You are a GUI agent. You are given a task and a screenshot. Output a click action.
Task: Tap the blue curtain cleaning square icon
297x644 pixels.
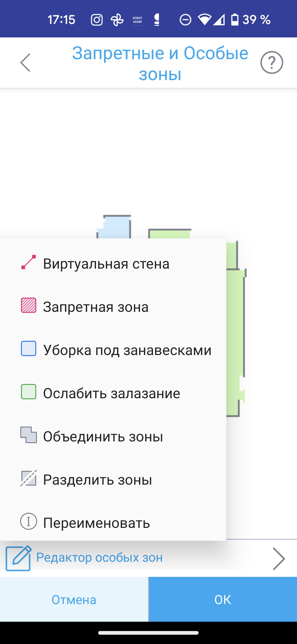(29, 348)
